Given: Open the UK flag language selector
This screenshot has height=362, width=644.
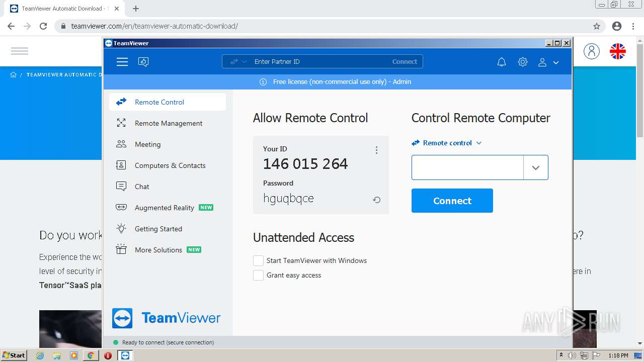Looking at the screenshot, I should point(618,51).
